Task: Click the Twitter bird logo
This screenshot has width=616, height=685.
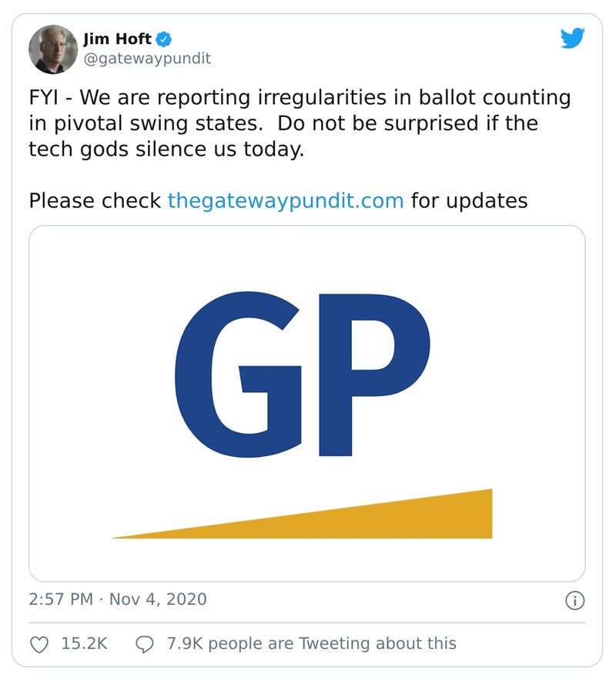Action: tap(572, 39)
